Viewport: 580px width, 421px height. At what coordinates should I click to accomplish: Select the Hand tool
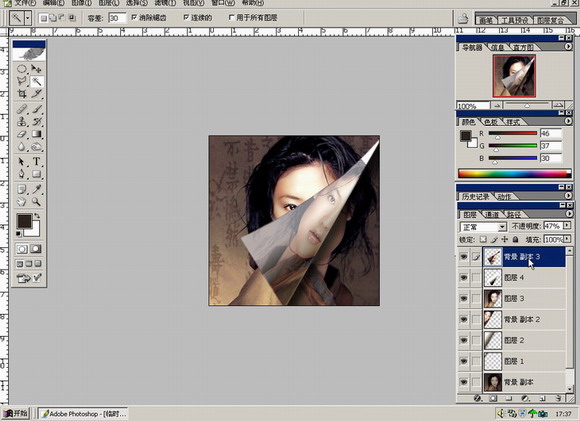coord(22,202)
